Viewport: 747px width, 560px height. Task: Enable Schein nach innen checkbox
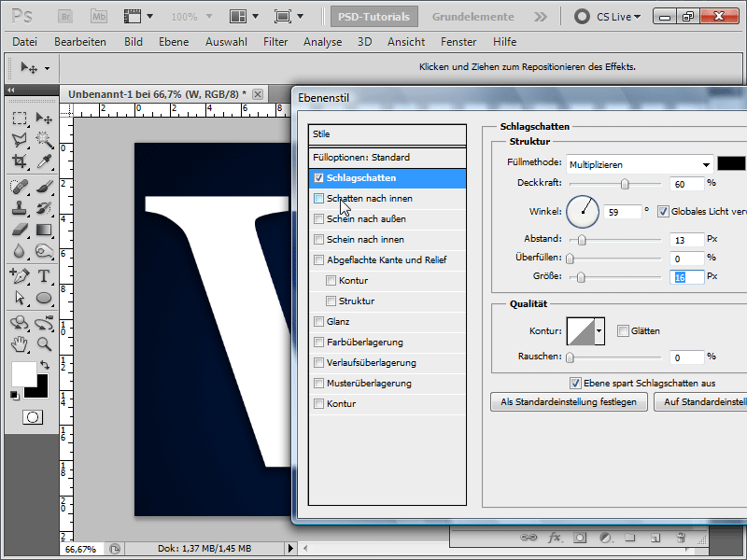318,240
